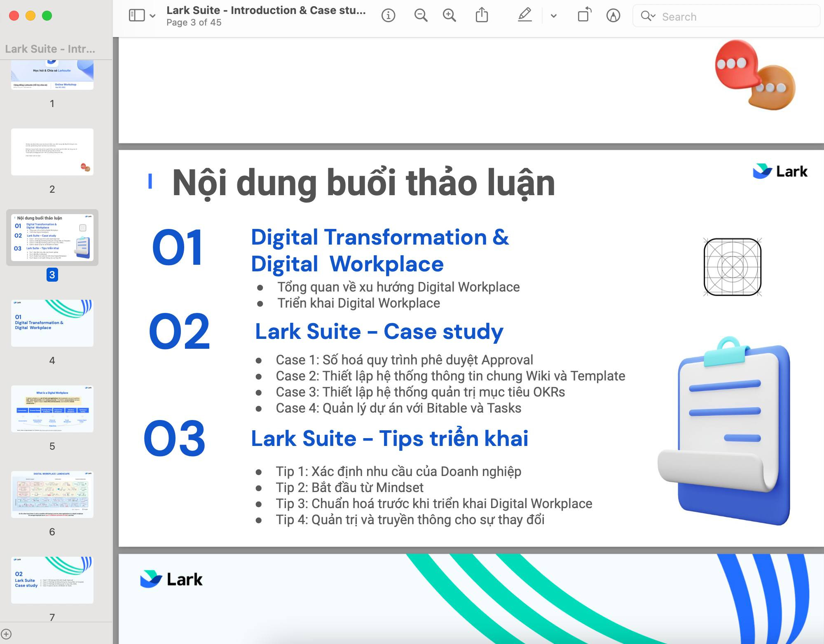Click the large '03' section number
Screen dimensions: 824x644
coord(174,438)
